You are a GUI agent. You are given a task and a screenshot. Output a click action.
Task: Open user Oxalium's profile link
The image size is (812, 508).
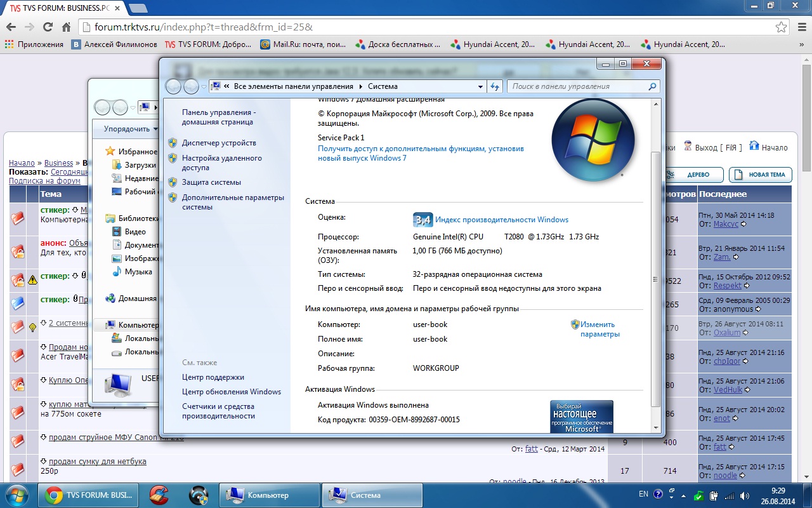[727, 333]
